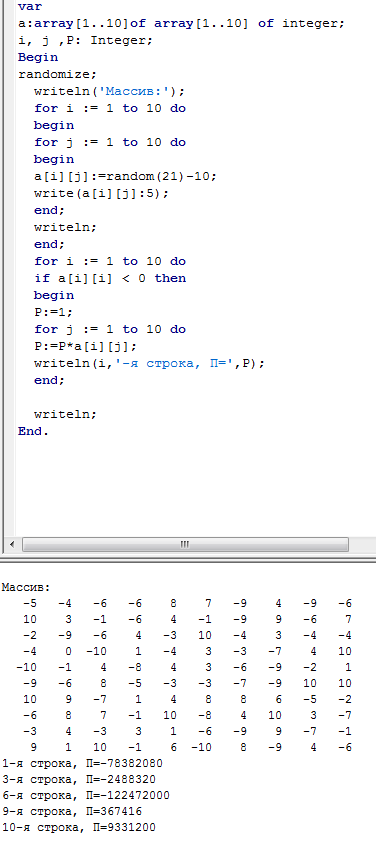376x842 pixels.
Task: Click the 'if a[i][i] < 0 then' line
Action: [110, 278]
